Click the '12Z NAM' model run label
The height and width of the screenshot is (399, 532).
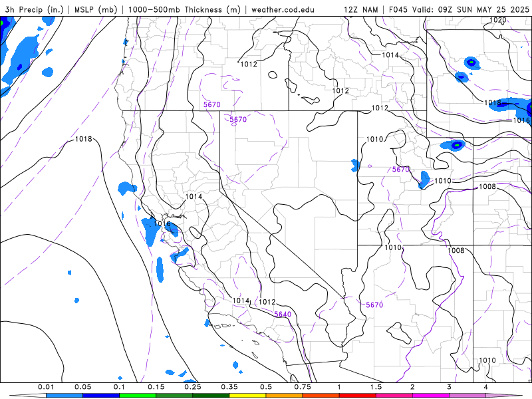pos(360,10)
